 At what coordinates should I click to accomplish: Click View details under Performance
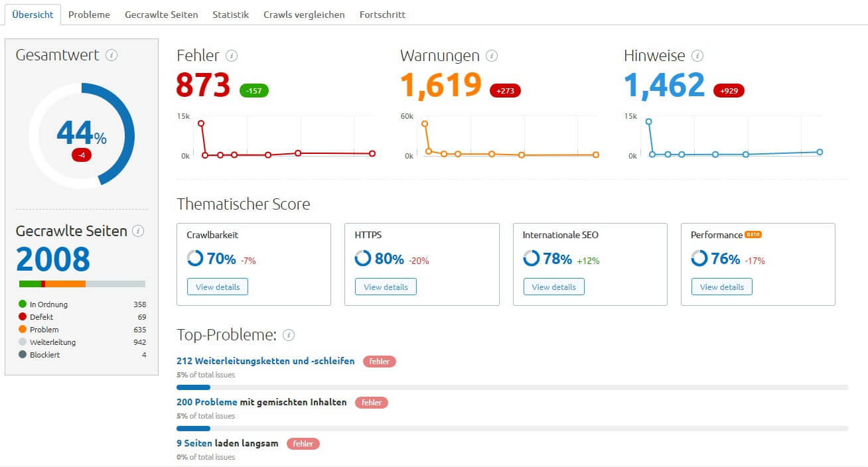721,287
